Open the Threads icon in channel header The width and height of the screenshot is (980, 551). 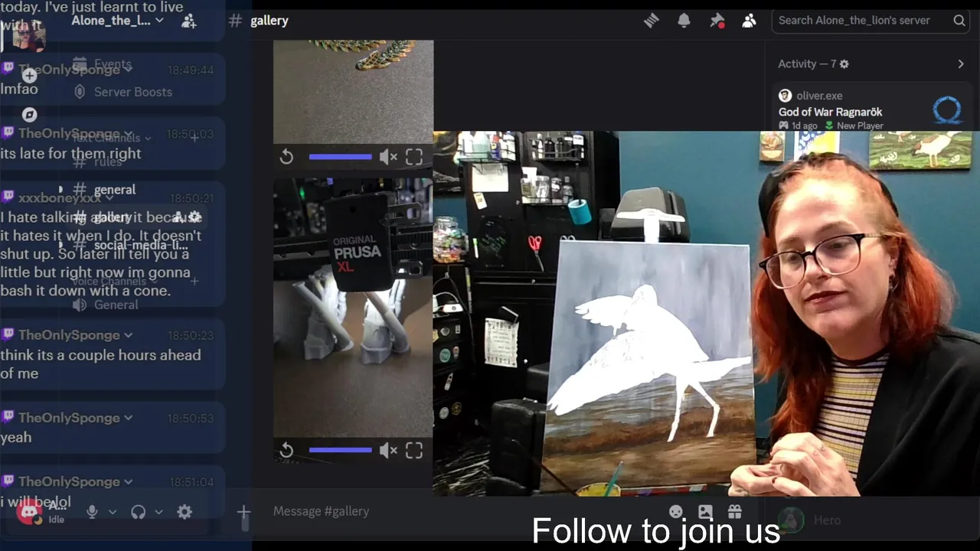(x=651, y=21)
